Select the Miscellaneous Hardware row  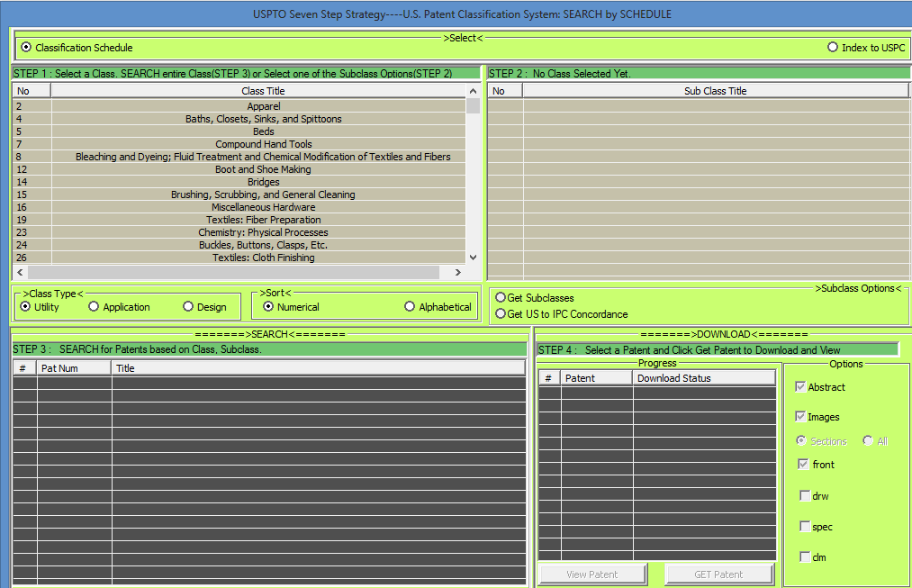[x=239, y=207]
